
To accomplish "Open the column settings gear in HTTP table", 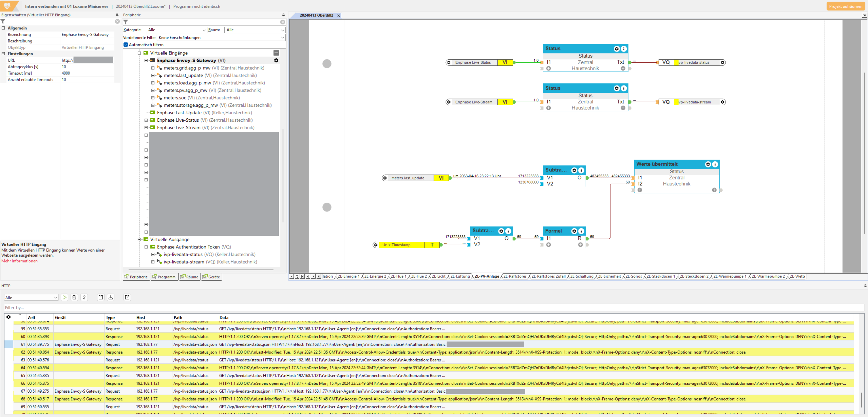I will click(8, 317).
